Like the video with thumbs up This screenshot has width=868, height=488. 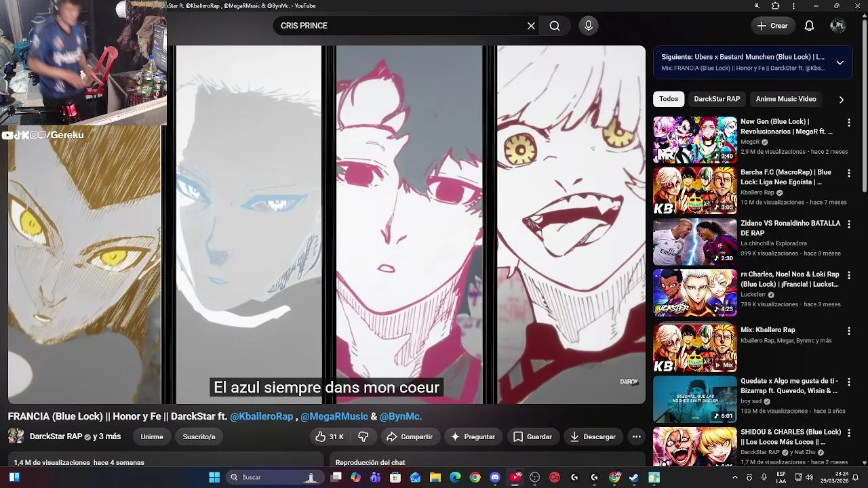coord(330,436)
